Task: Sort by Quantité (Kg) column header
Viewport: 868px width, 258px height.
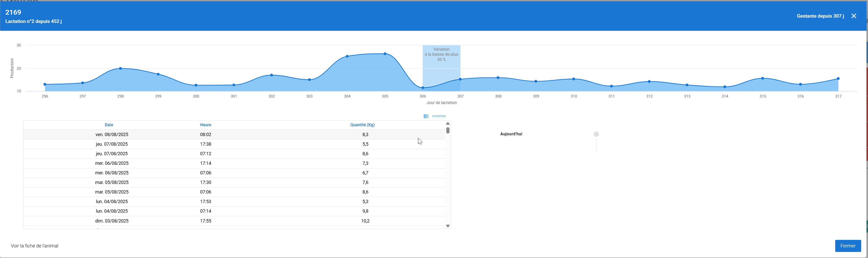Action: [x=362, y=125]
